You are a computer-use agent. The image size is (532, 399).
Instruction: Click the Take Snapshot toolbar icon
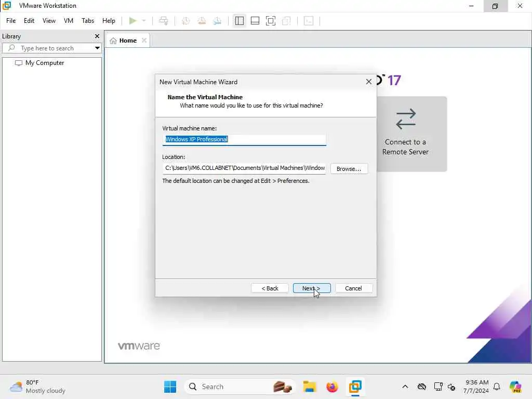(185, 21)
